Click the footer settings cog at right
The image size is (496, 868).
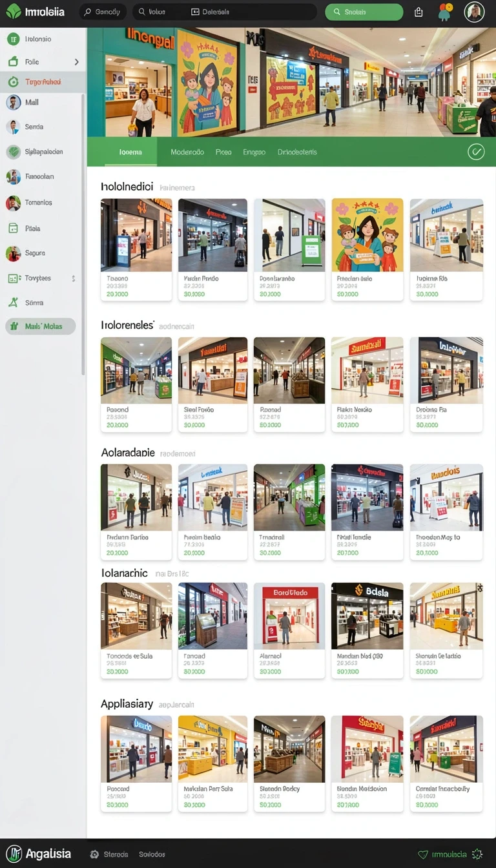click(x=477, y=854)
